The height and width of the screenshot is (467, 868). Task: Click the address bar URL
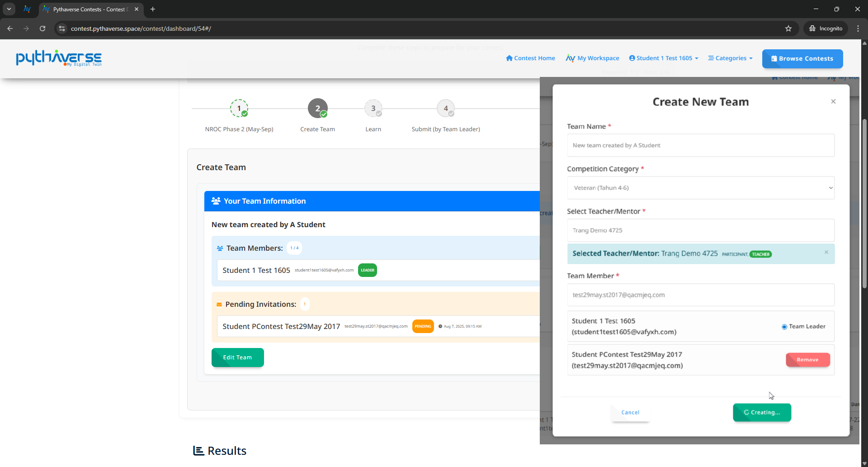coord(141,29)
